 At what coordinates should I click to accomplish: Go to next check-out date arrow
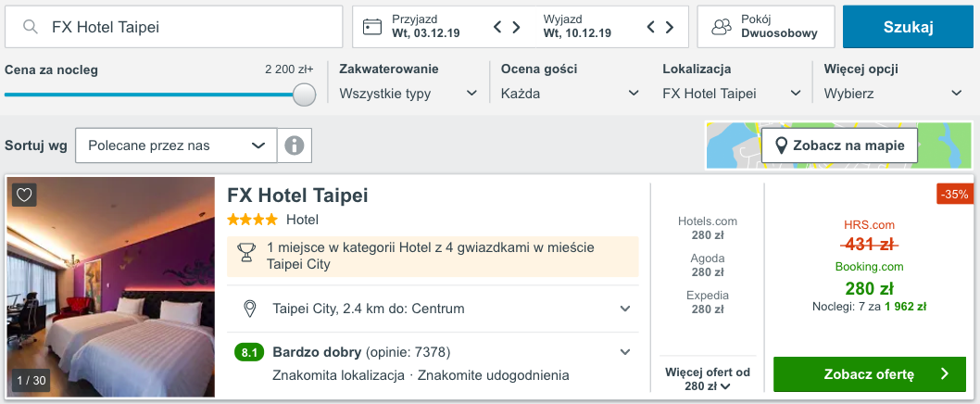(670, 27)
